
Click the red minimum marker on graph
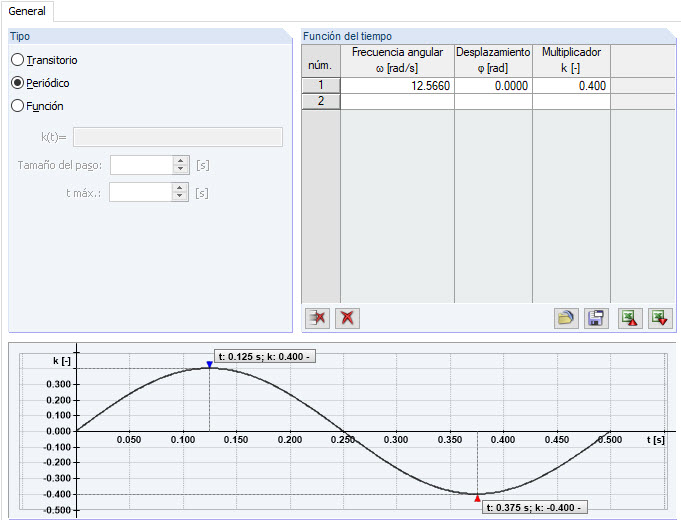click(477, 498)
